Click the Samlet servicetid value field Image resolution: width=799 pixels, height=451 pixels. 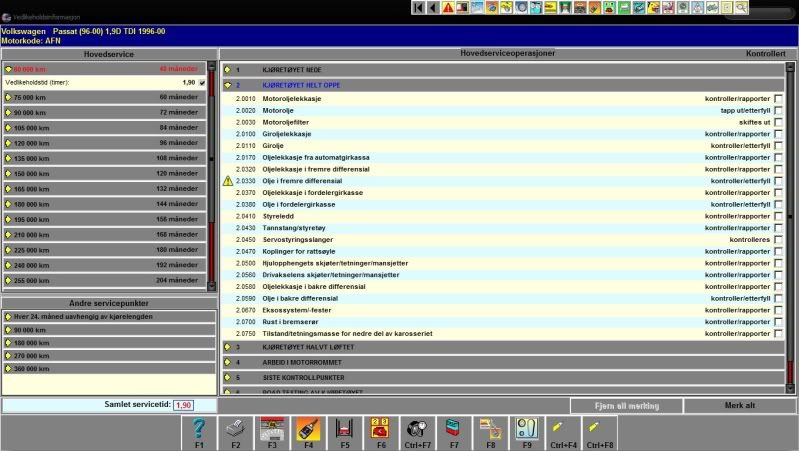[184, 405]
